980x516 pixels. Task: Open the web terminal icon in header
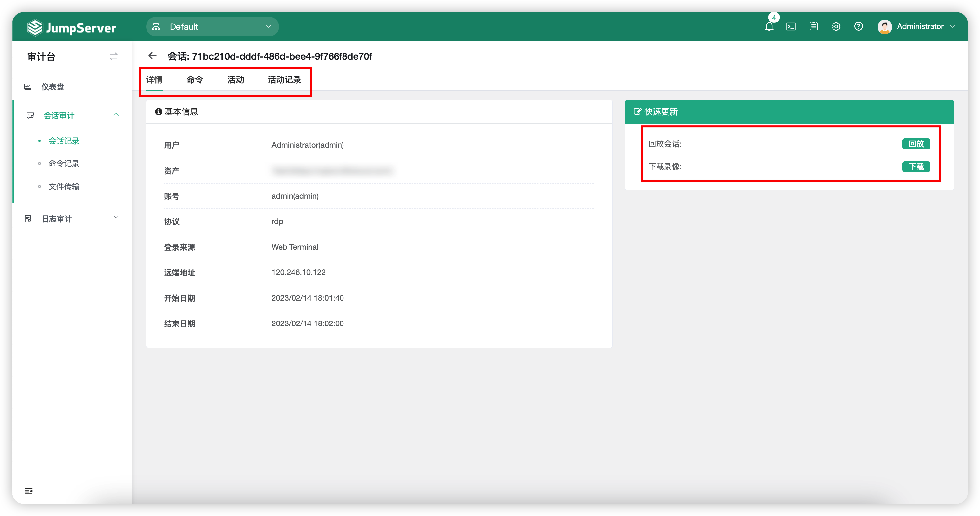pyautogui.click(x=791, y=27)
